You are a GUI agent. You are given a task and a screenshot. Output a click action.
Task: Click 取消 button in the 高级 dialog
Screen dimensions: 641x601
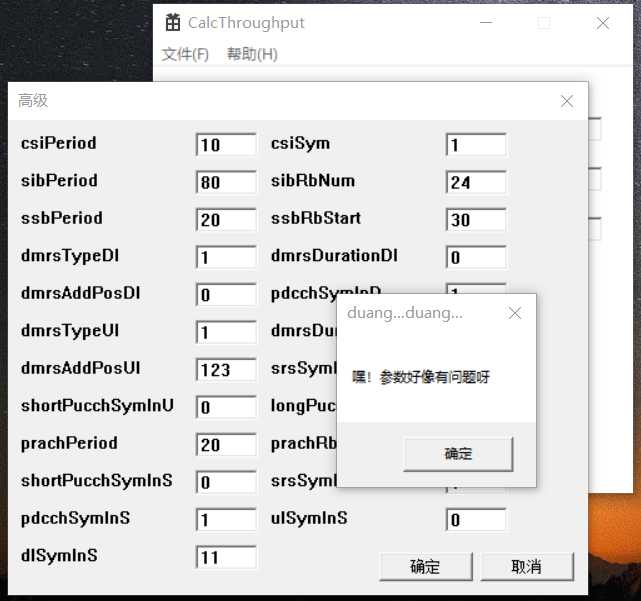[527, 567]
